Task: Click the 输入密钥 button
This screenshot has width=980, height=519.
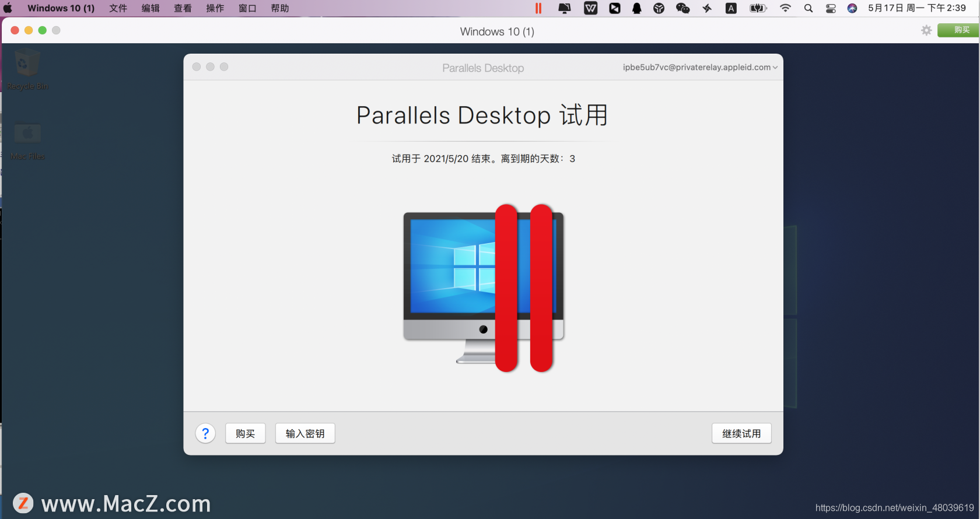Action: coord(305,433)
